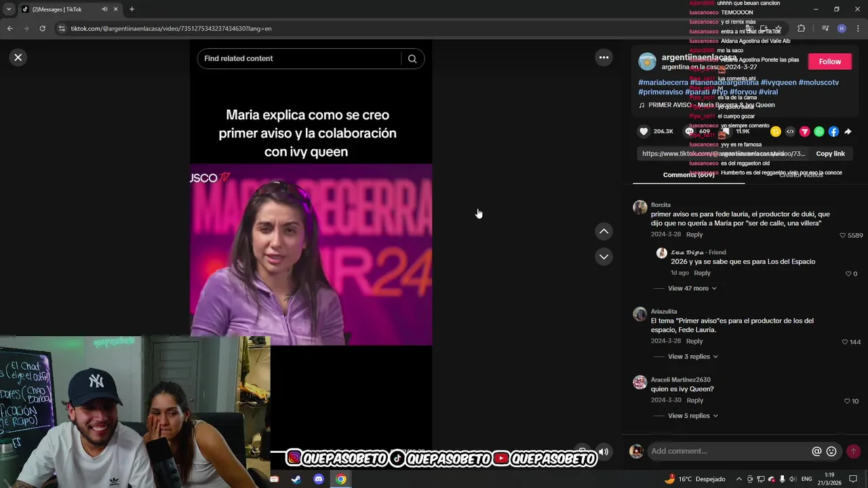Insert a mention with the @ icon

[816, 451]
